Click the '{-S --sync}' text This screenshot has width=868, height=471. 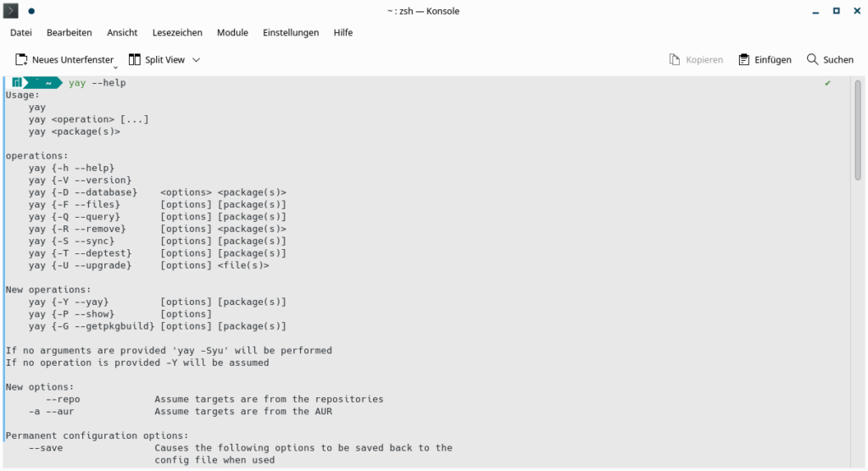83,241
